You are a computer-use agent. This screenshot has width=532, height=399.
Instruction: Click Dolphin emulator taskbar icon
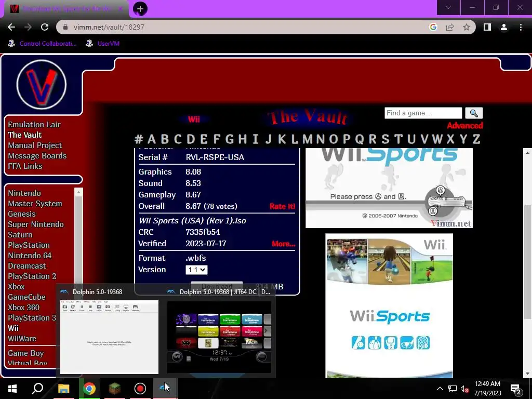pos(165,389)
